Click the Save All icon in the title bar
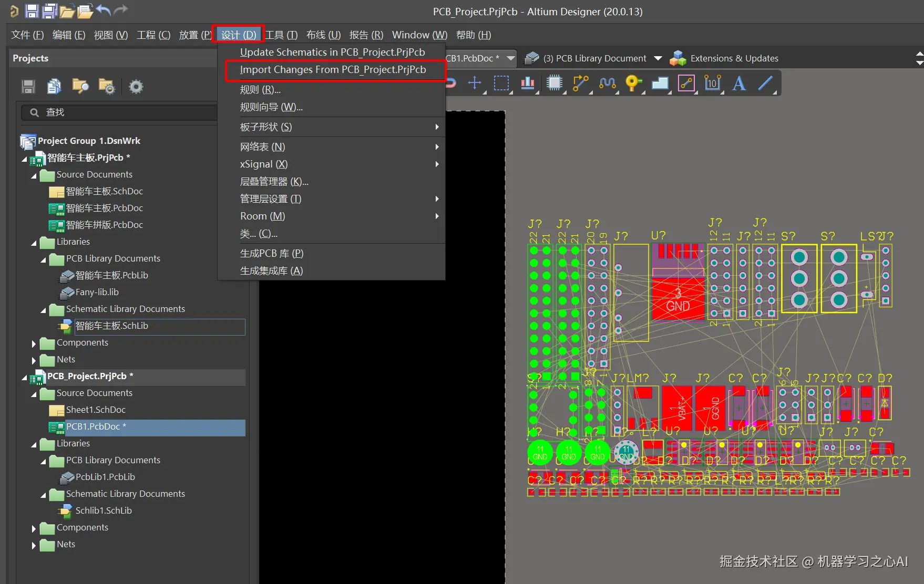 click(49, 11)
